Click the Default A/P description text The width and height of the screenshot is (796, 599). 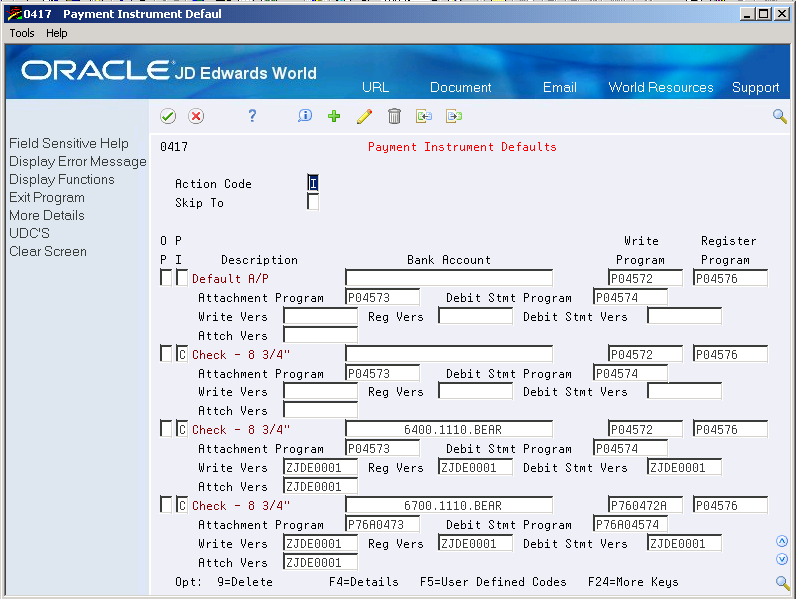click(x=230, y=279)
